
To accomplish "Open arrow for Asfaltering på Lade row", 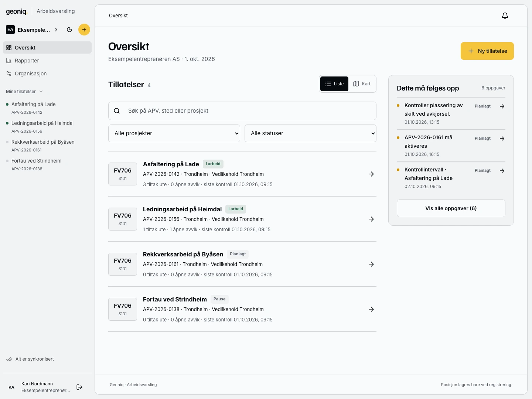I will tap(371, 174).
